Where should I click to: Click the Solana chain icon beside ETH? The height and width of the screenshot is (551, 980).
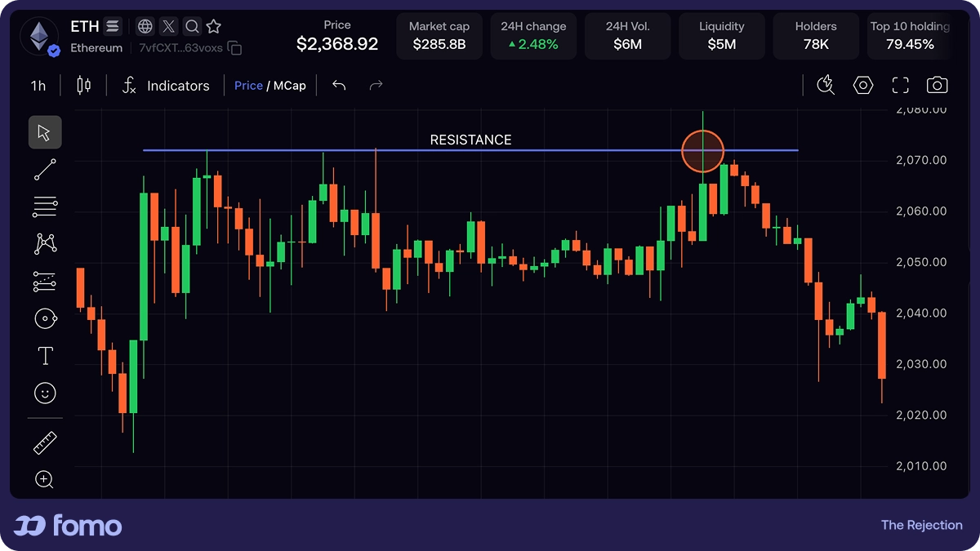(113, 27)
